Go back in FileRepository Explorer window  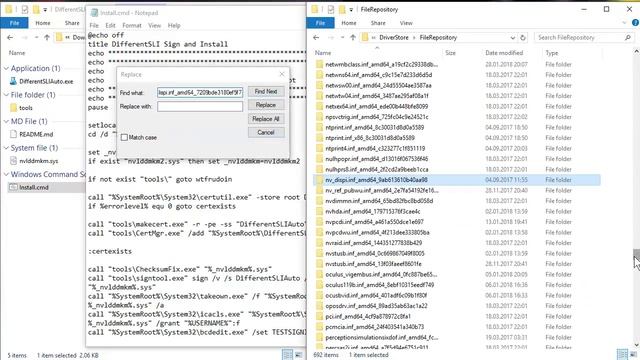316,38
